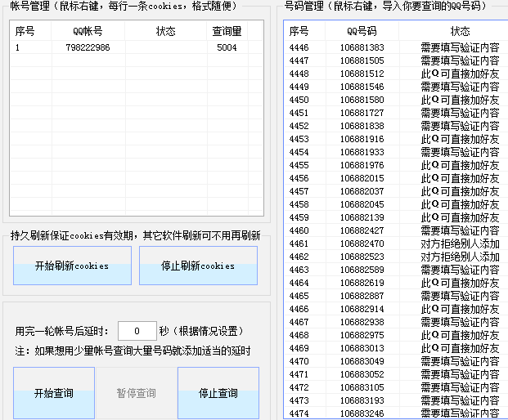Click the 开始刷新cookies button

point(72,266)
